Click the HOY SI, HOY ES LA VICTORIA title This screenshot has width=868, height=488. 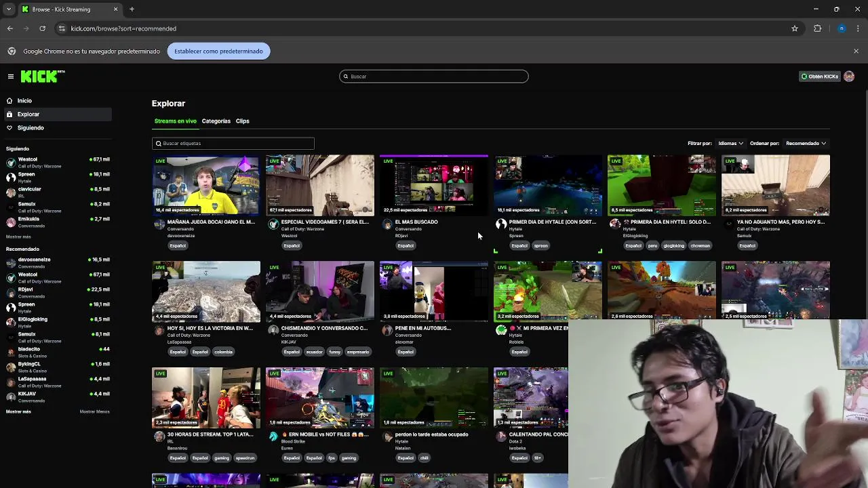click(210, 328)
